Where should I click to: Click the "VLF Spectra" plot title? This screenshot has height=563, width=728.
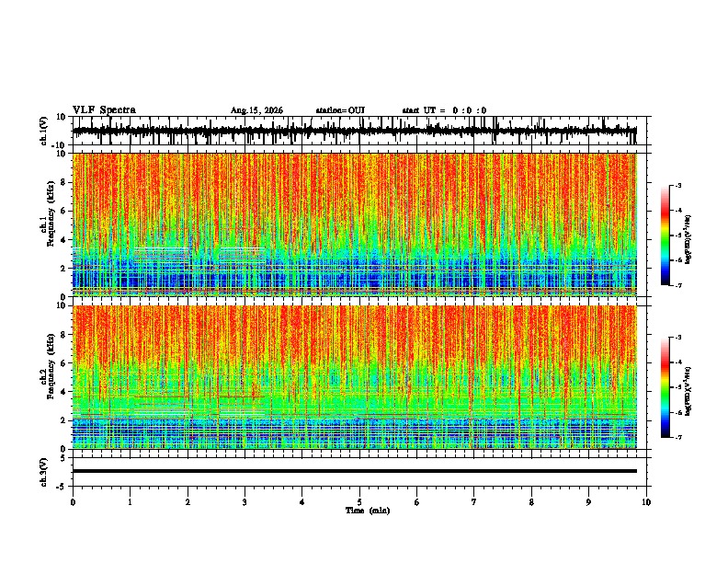(104, 110)
